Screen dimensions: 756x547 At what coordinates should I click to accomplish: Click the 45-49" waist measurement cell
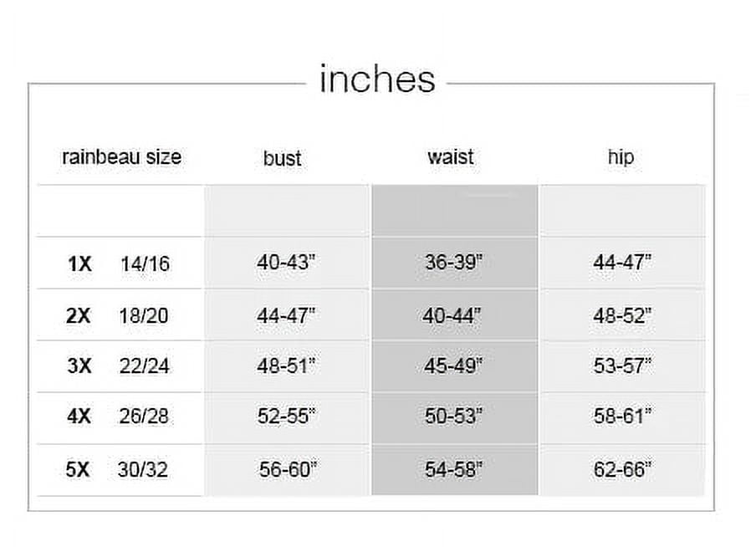click(453, 365)
